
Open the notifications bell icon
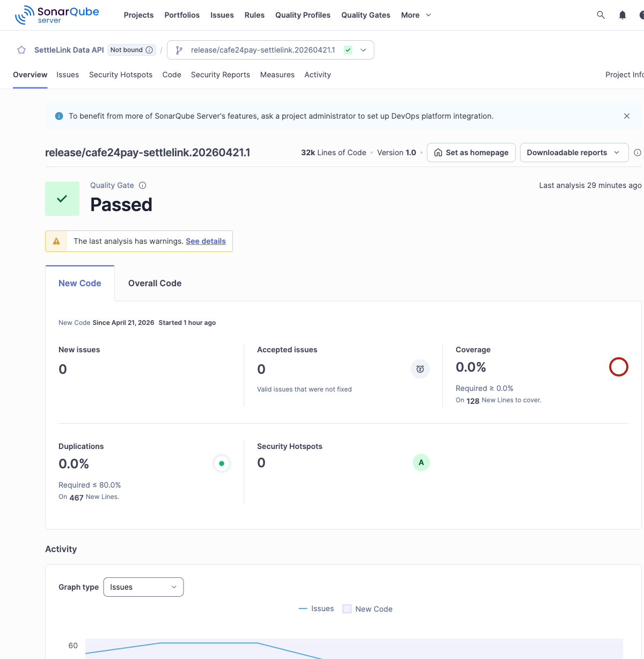pos(623,15)
